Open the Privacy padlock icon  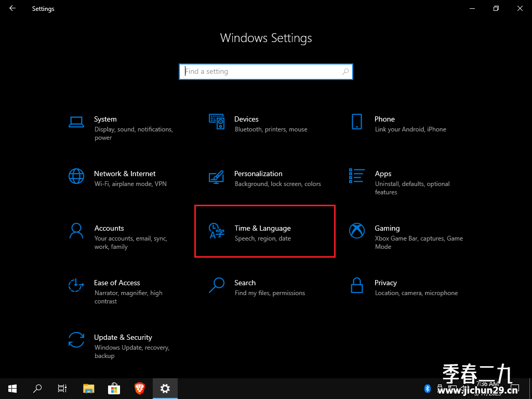tap(357, 285)
